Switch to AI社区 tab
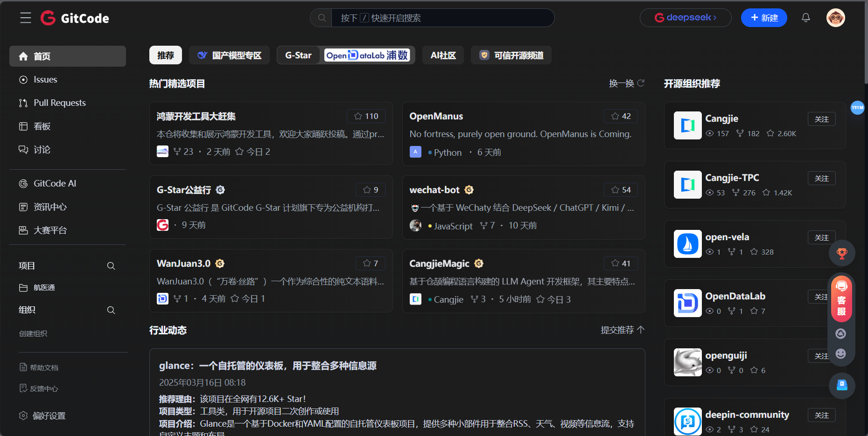This screenshot has height=436, width=868. (x=443, y=55)
